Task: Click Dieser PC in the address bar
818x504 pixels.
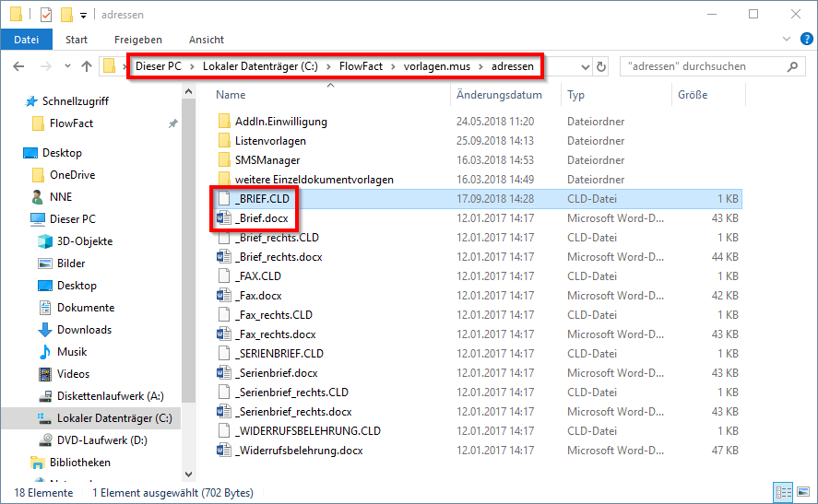Action: pos(159,66)
